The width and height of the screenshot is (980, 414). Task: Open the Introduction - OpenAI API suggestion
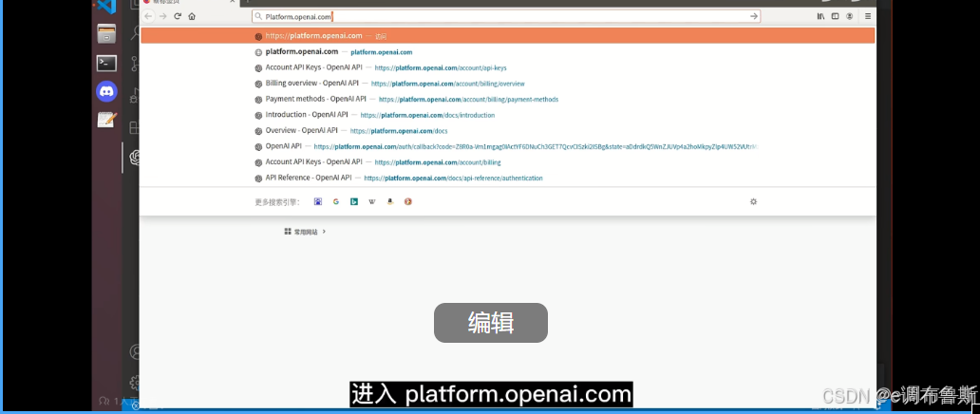pyautogui.click(x=507, y=115)
